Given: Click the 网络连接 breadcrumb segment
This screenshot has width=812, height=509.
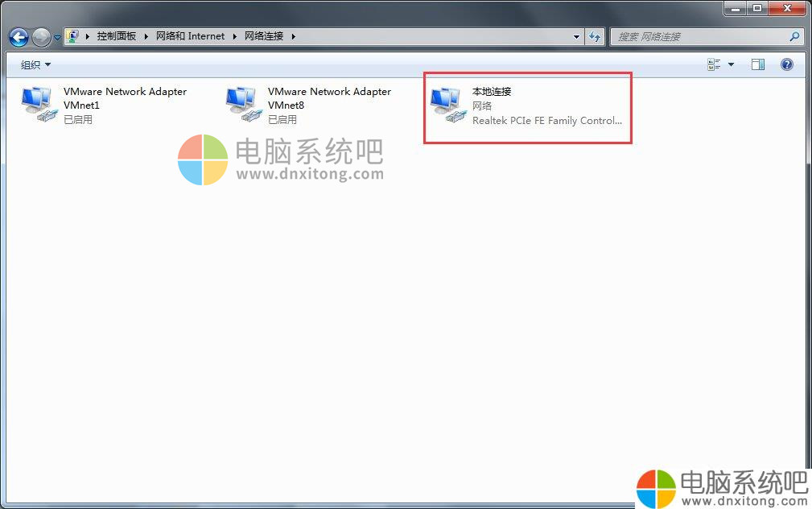Looking at the screenshot, I should pos(264,35).
